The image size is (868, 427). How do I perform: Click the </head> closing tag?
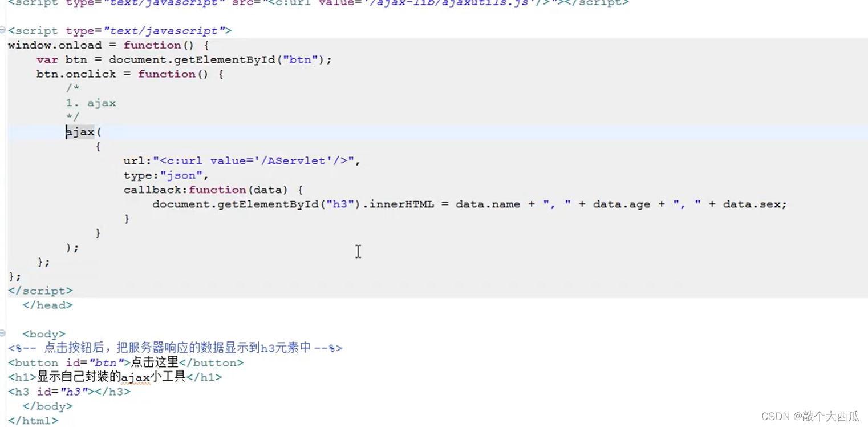47,305
